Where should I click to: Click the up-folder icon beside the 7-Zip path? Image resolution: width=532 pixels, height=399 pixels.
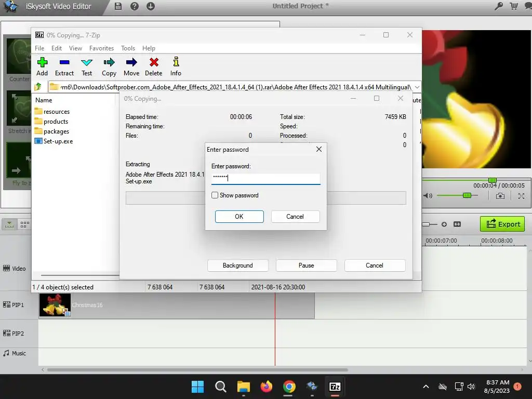coord(38,87)
